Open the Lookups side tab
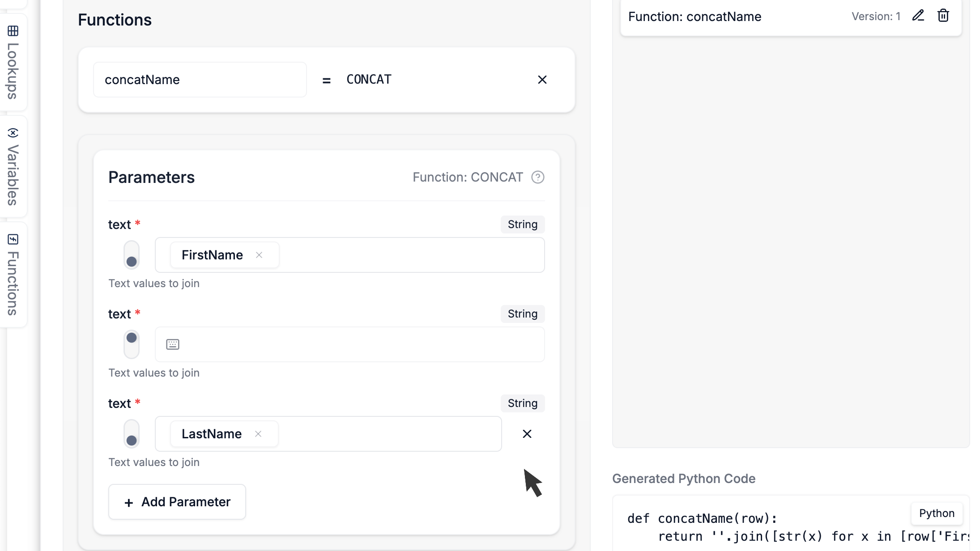Screen dimensions: 980x551 tap(13, 63)
